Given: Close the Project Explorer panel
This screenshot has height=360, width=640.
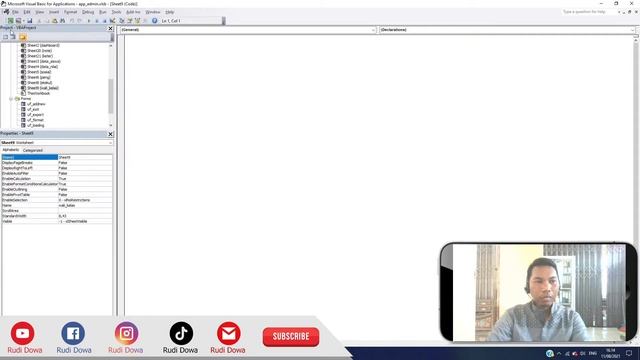Looking at the screenshot, I should [110, 28].
